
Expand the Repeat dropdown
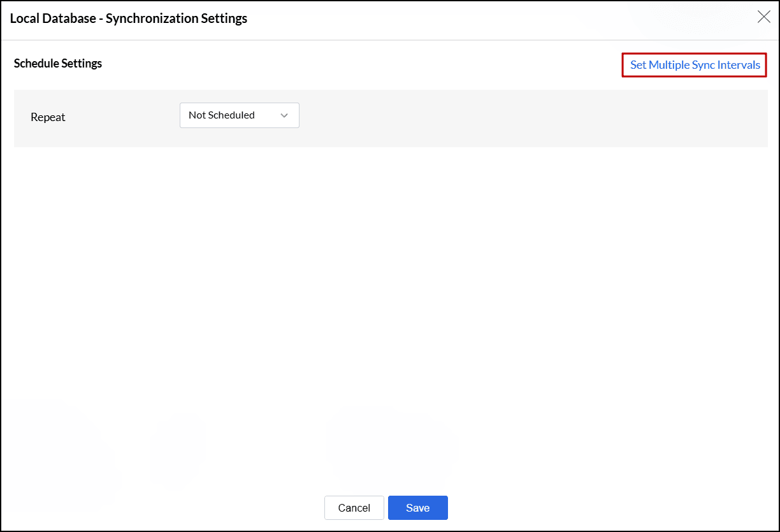pyautogui.click(x=239, y=115)
